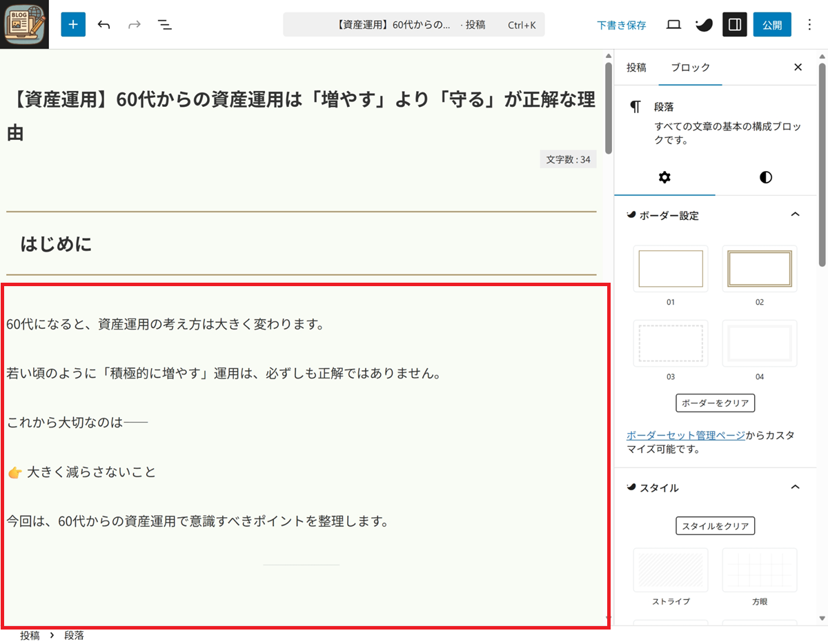The height and width of the screenshot is (644, 828).
Task: Open the block styles half-circle tab
Action: [766, 177]
